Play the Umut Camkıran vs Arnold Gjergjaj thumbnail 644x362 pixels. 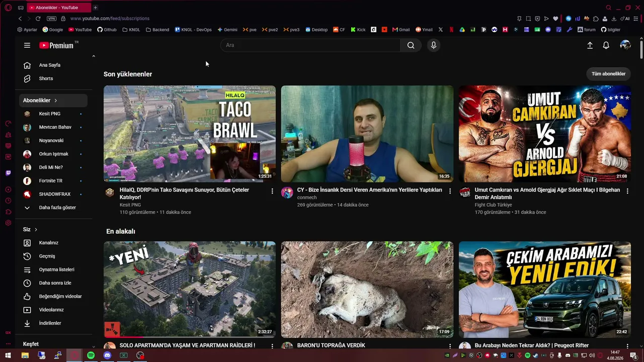point(545,134)
